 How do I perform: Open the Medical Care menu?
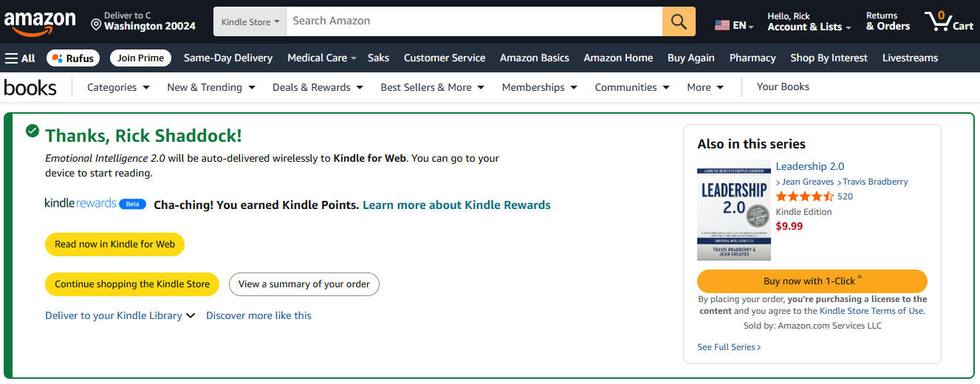322,58
